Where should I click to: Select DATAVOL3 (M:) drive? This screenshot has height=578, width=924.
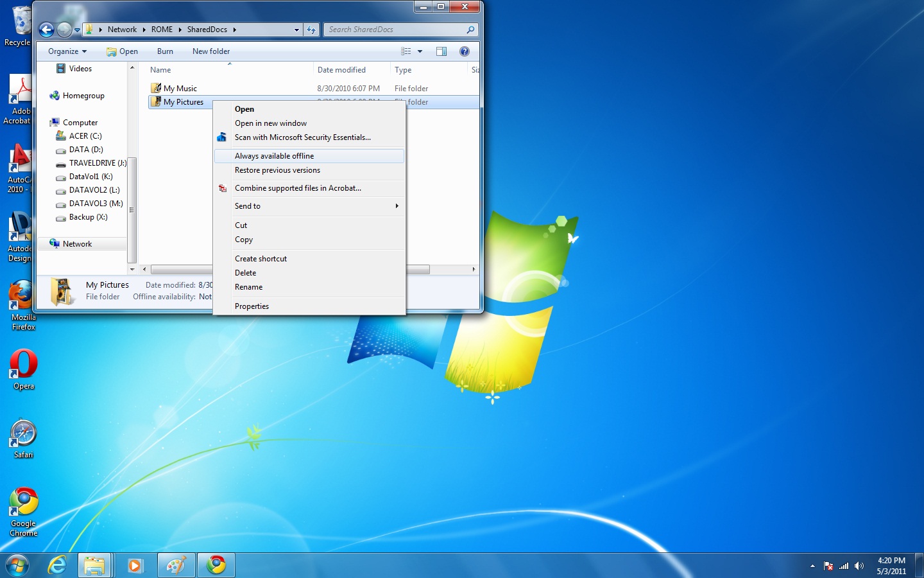tap(89, 204)
